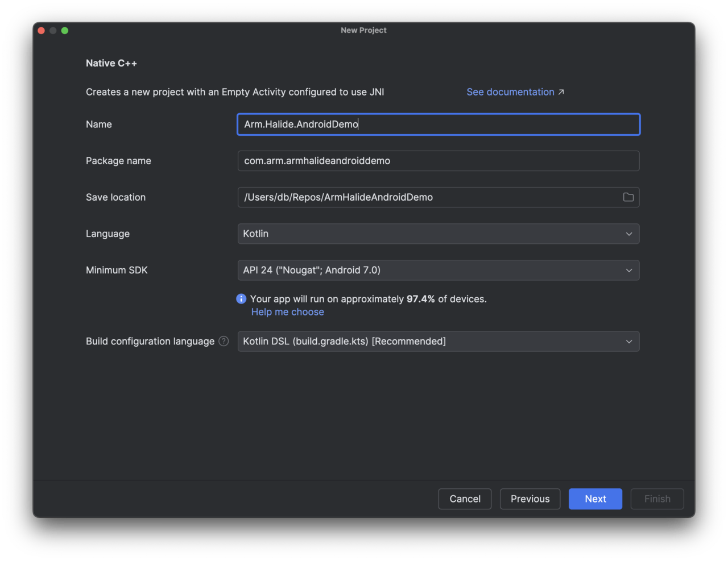Click the Save location path text
728x561 pixels.
338,197
